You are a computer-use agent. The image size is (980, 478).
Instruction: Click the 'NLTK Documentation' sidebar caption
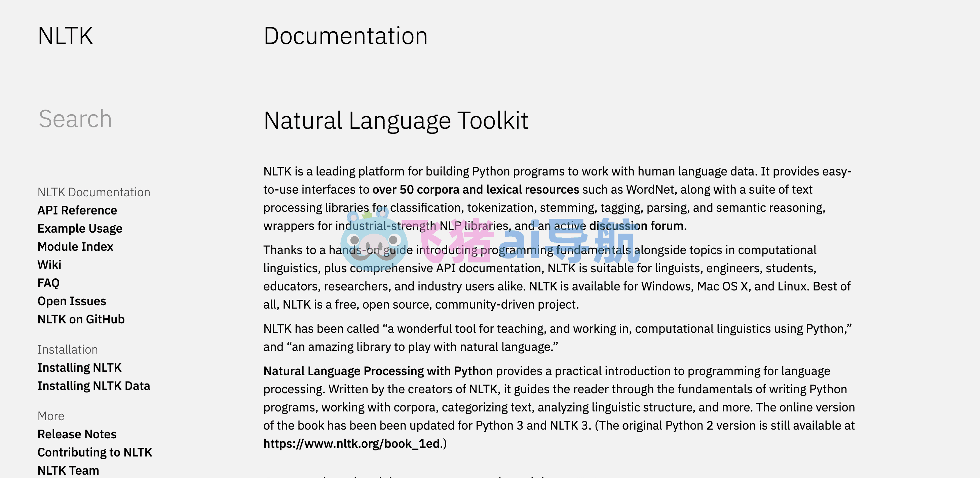[94, 192]
